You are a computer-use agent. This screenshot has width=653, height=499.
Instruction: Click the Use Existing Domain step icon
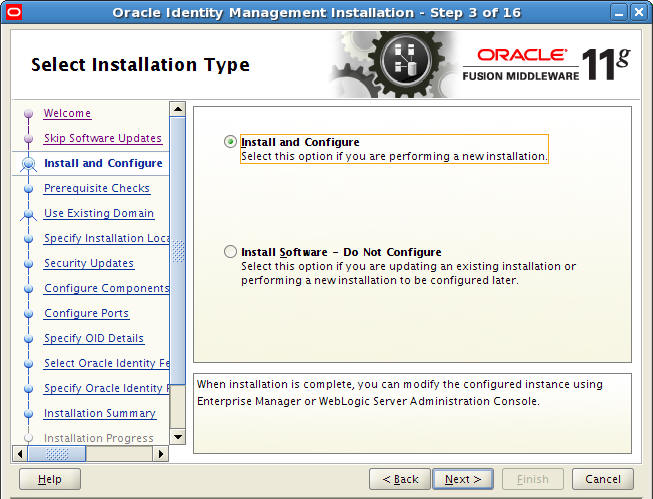pyautogui.click(x=28, y=214)
